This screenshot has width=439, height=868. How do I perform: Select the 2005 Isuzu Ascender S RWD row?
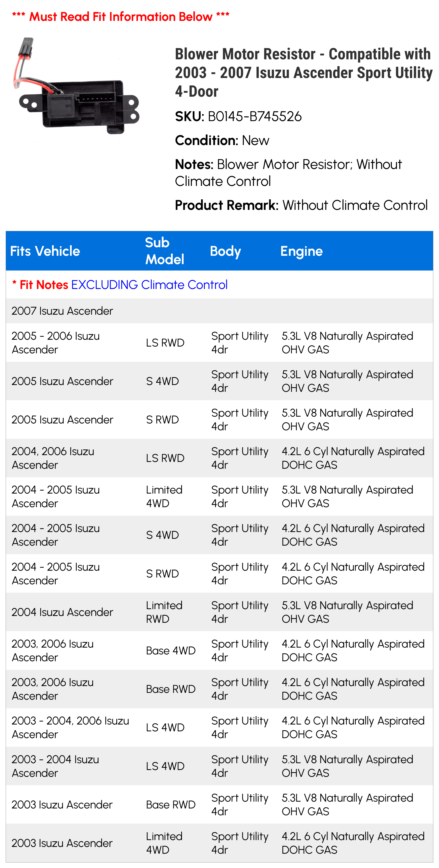219,419
